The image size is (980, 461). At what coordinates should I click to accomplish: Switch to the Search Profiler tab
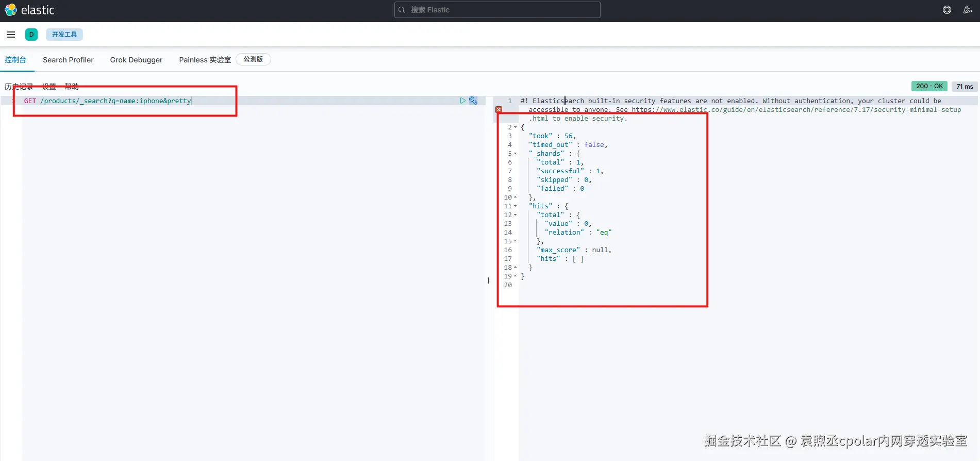68,60
